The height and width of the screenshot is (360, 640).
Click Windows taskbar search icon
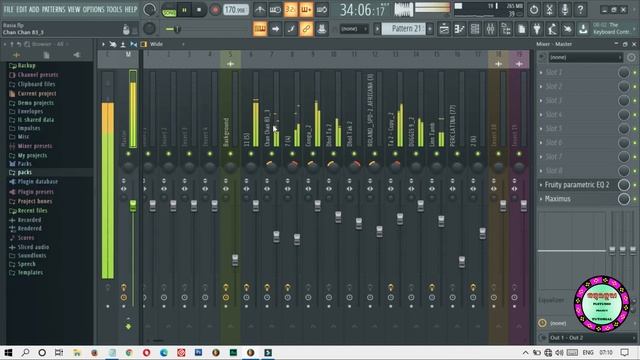coord(25,353)
